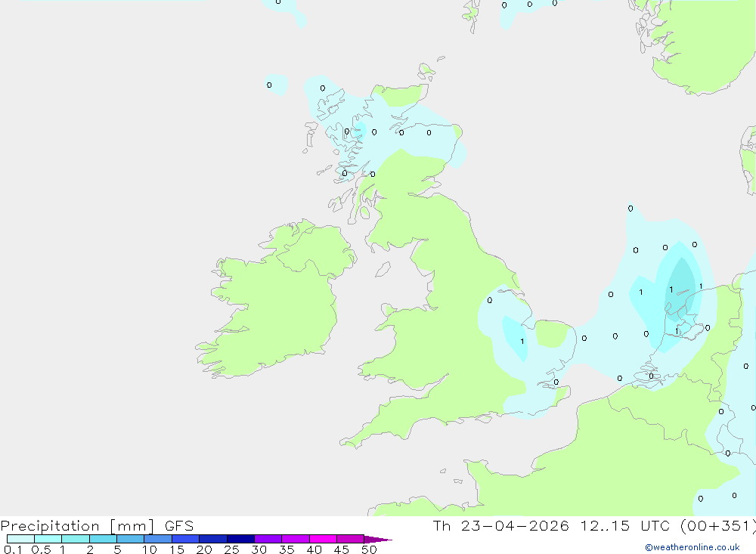This screenshot has width=756, height=554.
Task: Click the weatheronline.co.uk copyright link
Action: coord(692,547)
